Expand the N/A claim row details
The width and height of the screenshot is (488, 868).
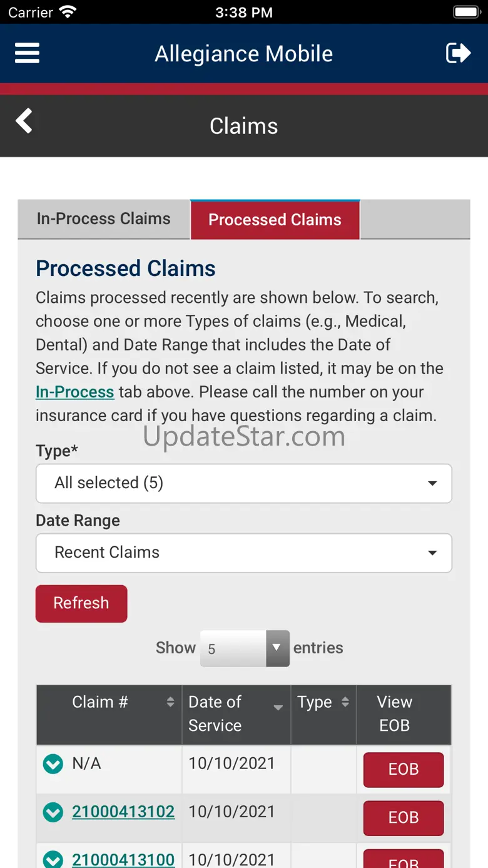click(53, 763)
